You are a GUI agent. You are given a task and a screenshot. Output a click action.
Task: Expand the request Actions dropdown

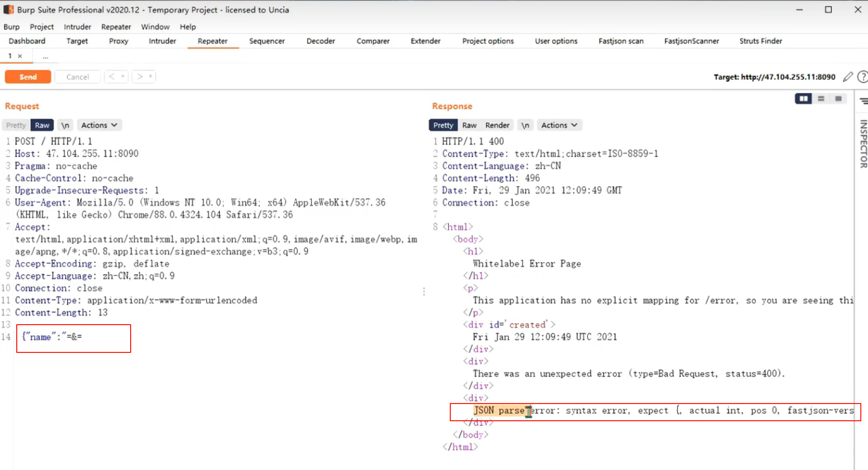tap(99, 125)
